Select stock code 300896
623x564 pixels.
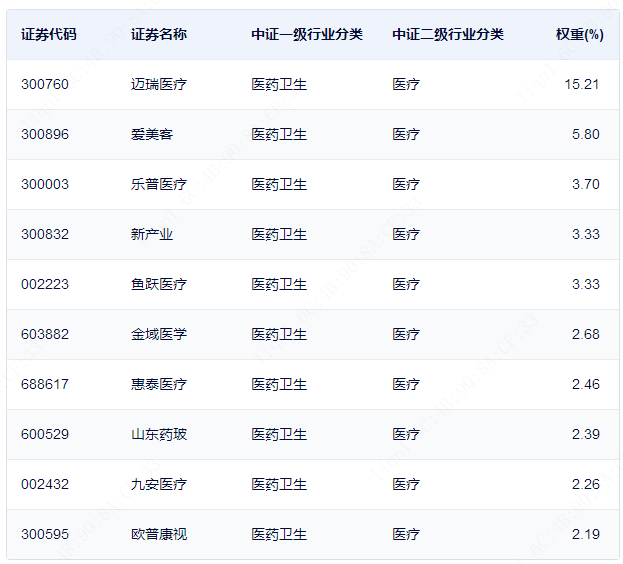(x=44, y=134)
